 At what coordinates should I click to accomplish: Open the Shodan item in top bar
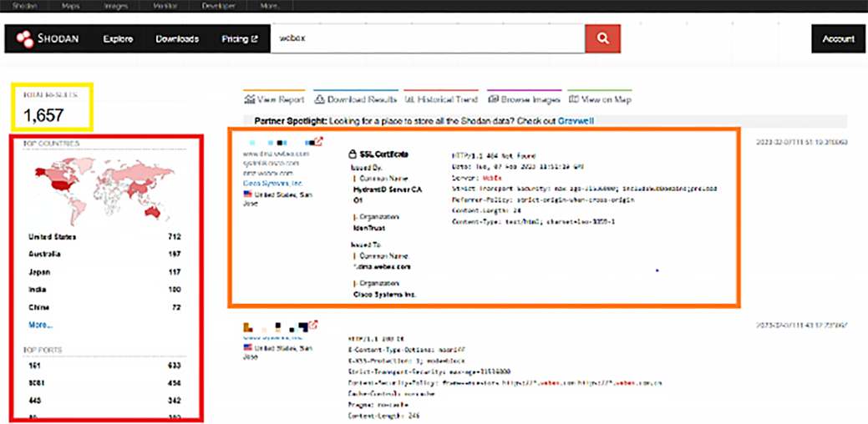tap(25, 6)
